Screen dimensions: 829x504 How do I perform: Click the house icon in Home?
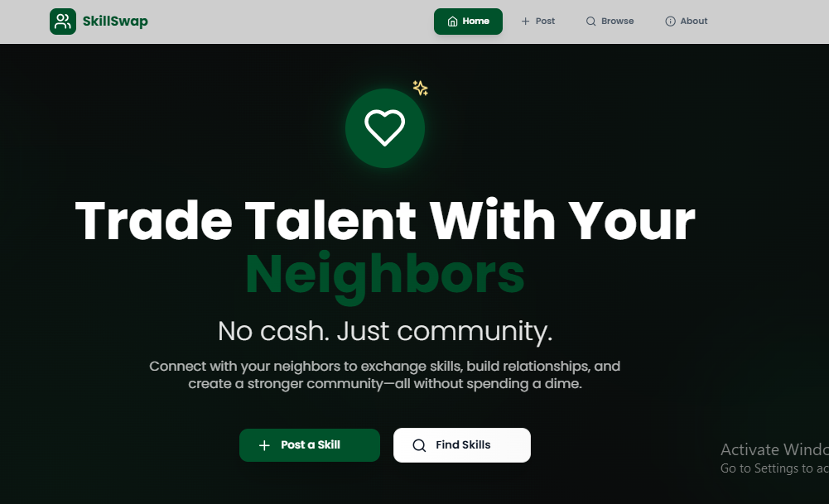452,22
